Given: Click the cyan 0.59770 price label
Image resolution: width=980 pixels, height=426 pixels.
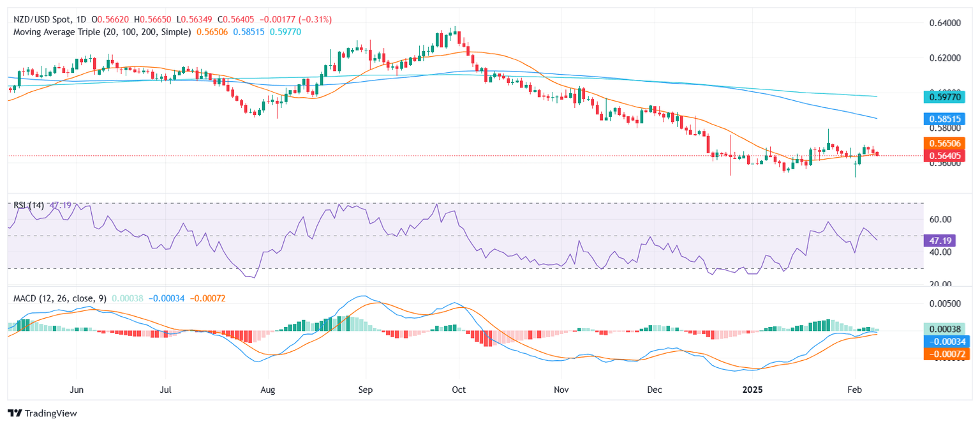Looking at the screenshot, I should (947, 97).
